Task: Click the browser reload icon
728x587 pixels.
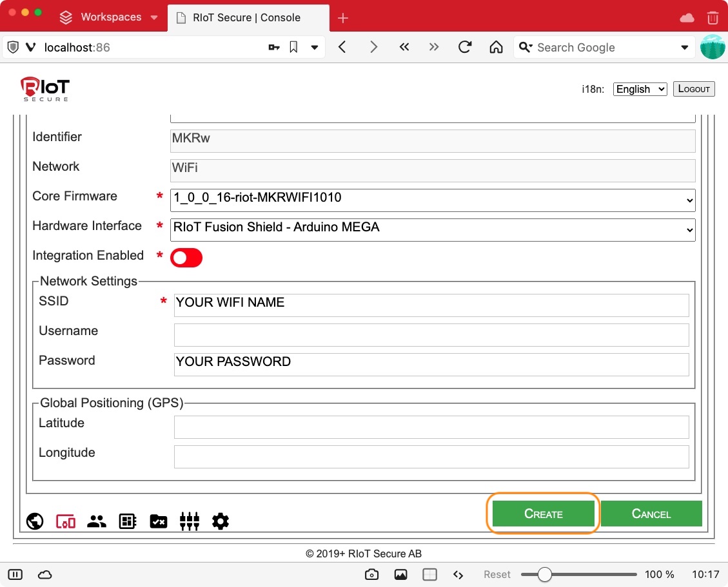Action: [464, 47]
